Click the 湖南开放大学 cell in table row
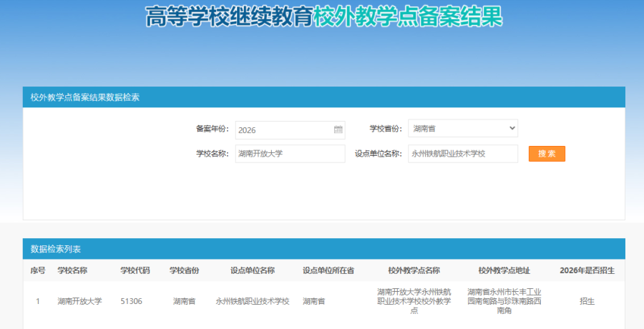This screenshot has width=644, height=329. point(79,301)
